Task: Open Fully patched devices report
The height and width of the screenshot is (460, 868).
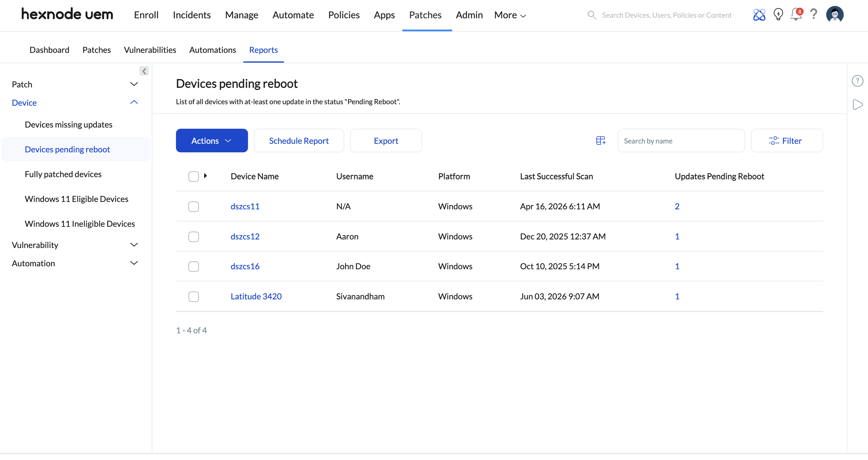Action: [63, 174]
